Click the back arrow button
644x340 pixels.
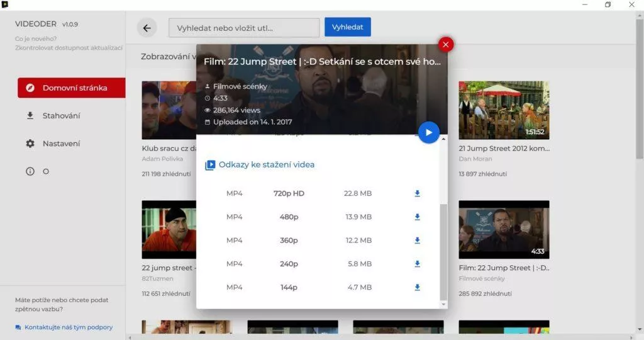coord(147,28)
